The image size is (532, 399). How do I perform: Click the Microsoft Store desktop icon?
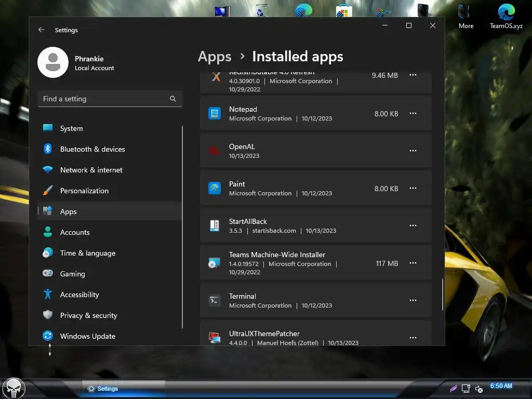tap(344, 11)
